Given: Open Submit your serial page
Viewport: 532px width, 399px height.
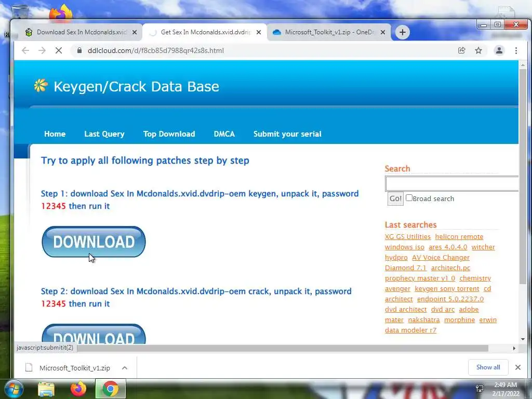Looking at the screenshot, I should [x=287, y=134].
